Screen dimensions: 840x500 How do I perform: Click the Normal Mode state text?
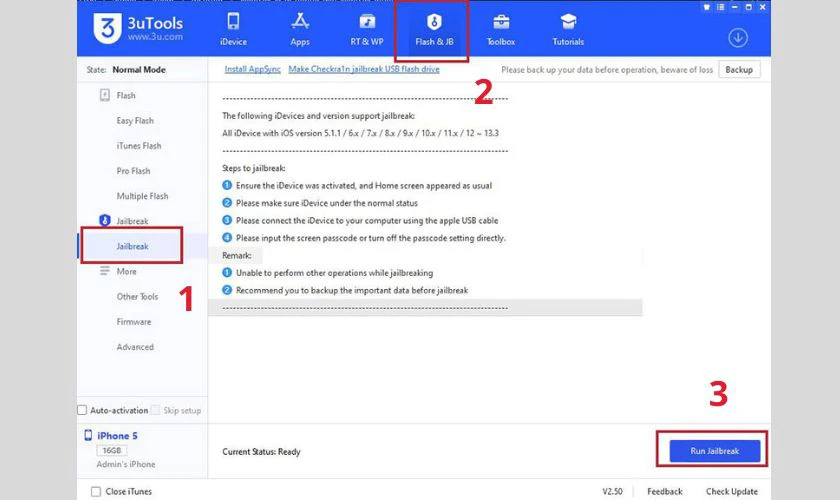point(139,70)
